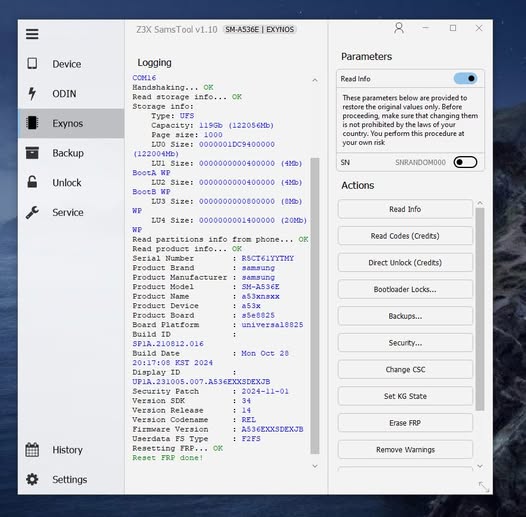Open Bootloader Locks... options
The height and width of the screenshot is (517, 526).
point(405,289)
